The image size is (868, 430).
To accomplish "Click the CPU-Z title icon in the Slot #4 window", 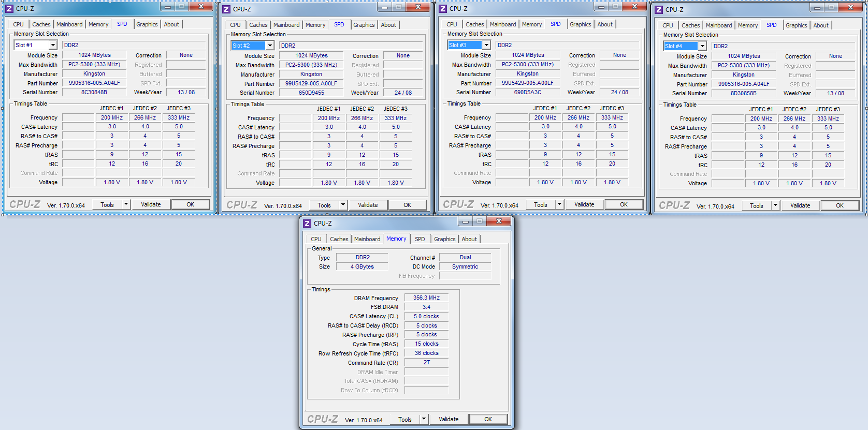I will pyautogui.click(x=659, y=10).
